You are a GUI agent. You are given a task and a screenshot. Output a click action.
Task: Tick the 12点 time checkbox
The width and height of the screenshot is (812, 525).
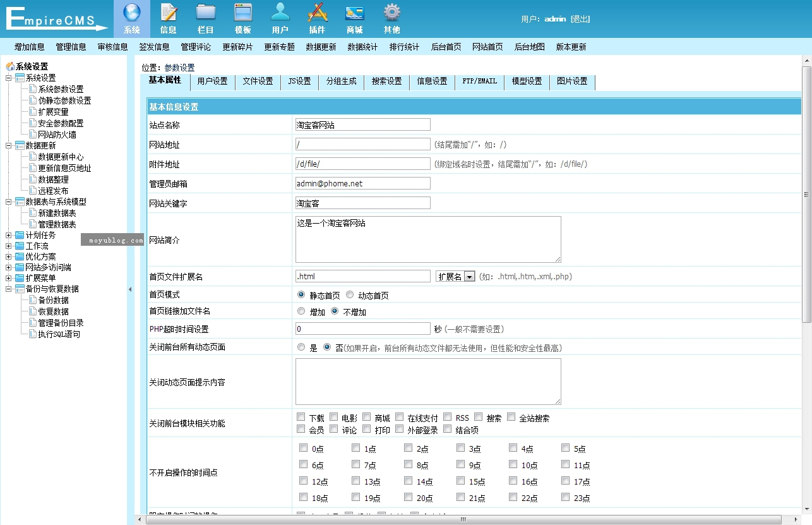point(304,481)
